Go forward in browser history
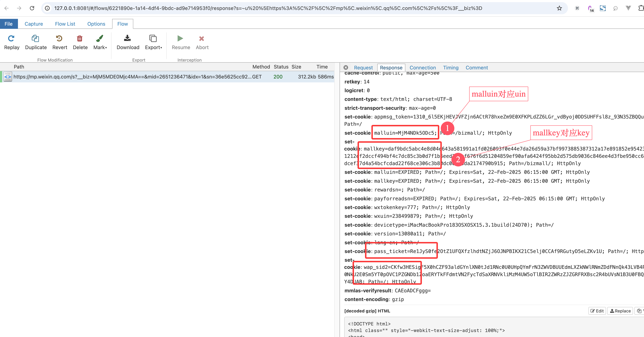The height and width of the screenshot is (337, 644). 19,8
